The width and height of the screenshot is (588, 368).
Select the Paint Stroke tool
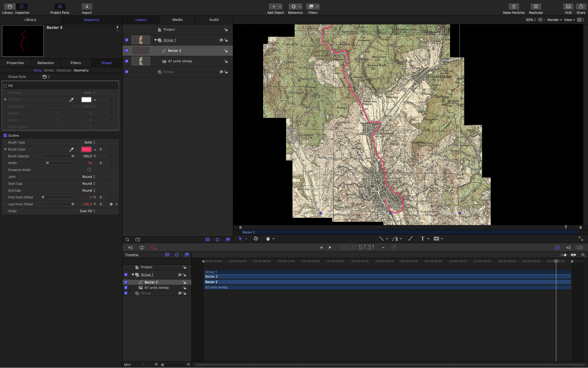[410, 239]
